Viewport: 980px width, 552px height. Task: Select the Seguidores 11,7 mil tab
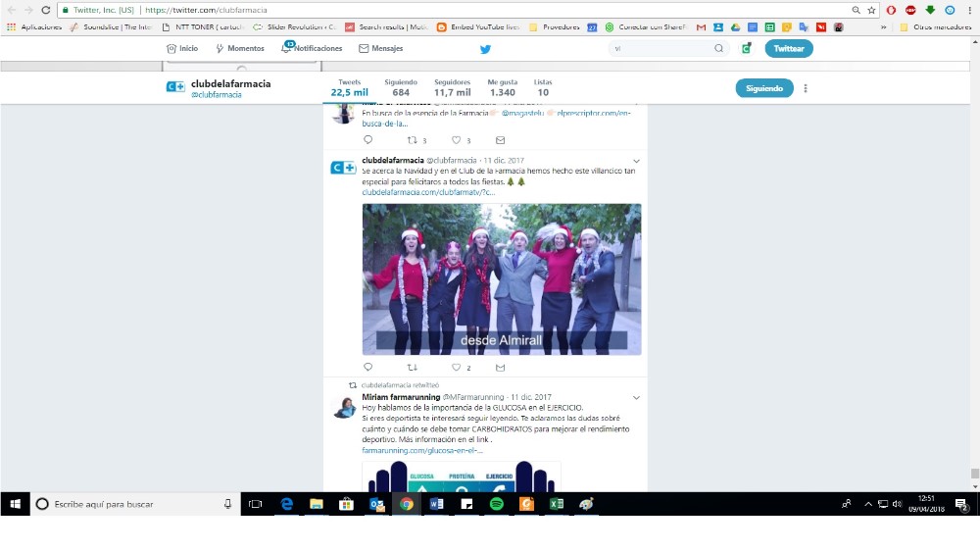pos(453,88)
